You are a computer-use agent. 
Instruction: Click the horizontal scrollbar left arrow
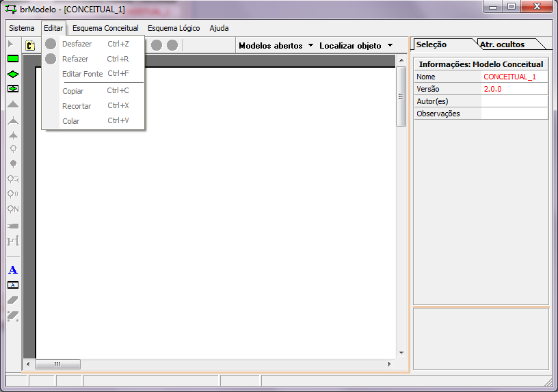[29, 364]
